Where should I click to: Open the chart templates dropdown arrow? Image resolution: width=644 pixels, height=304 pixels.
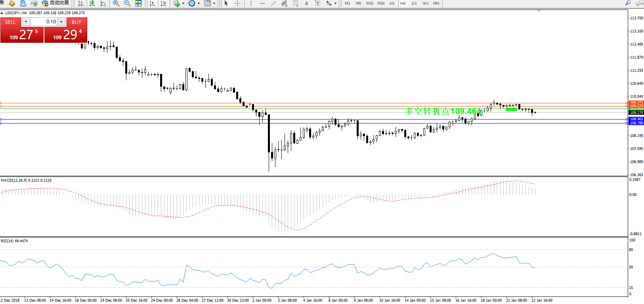pos(214,3)
